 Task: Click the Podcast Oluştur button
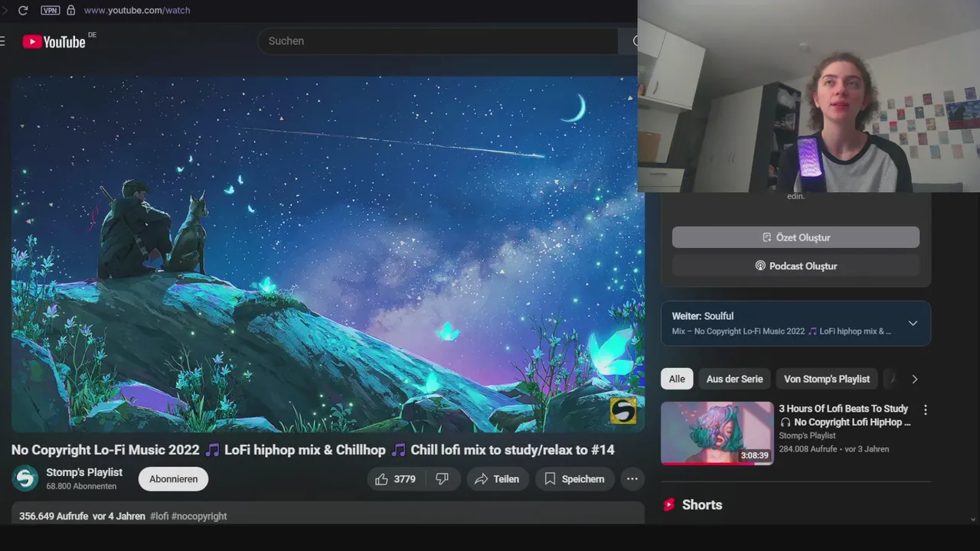[795, 266]
